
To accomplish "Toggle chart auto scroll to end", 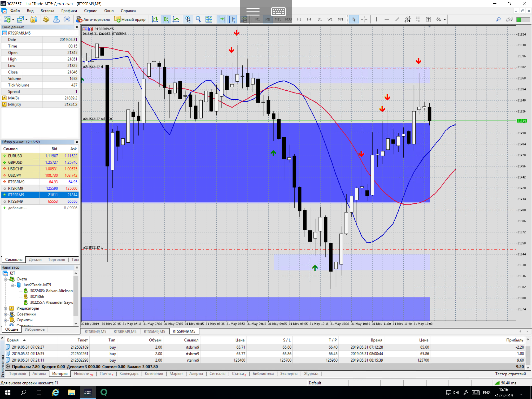I will point(221,19).
